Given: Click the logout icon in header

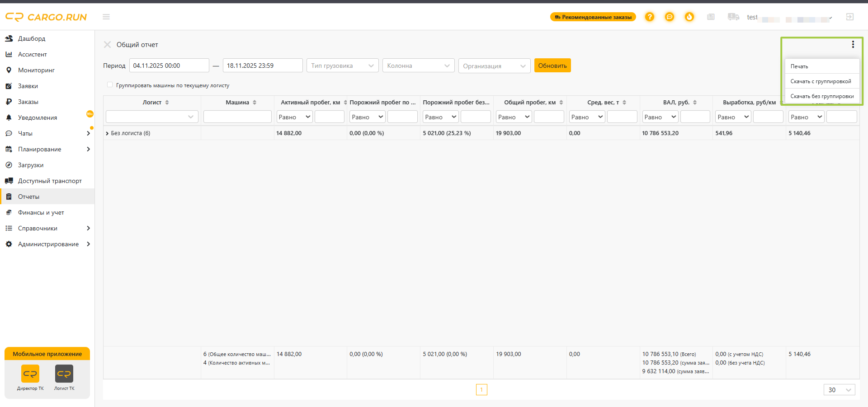Looking at the screenshot, I should click(849, 17).
